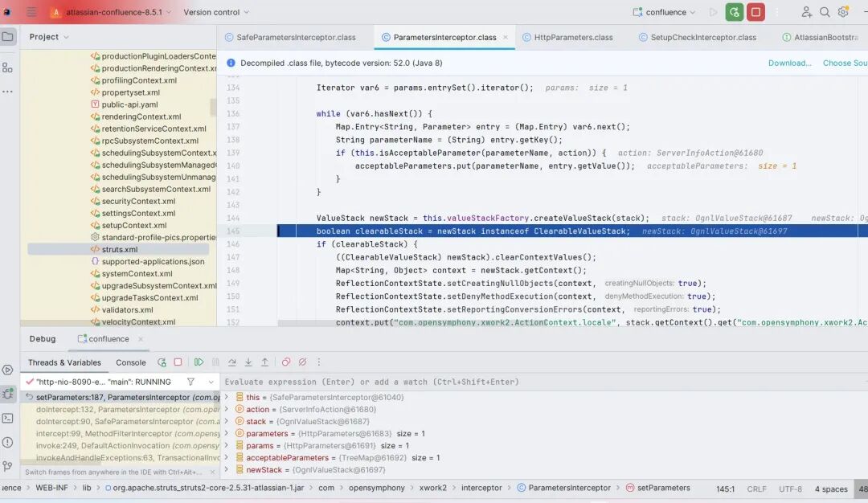The width and height of the screenshot is (868, 503).
Task: Switch to SetupCheckInterceptor.class tab
Action: pyautogui.click(x=698, y=37)
